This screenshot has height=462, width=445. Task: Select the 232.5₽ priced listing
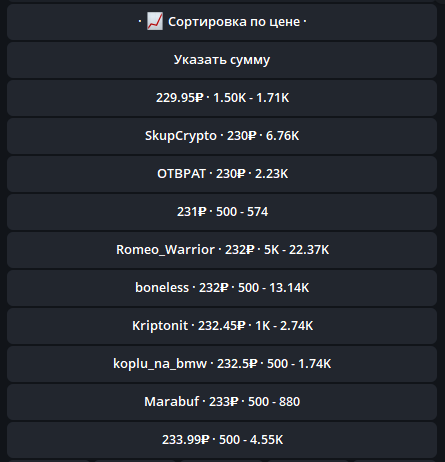coord(222,364)
